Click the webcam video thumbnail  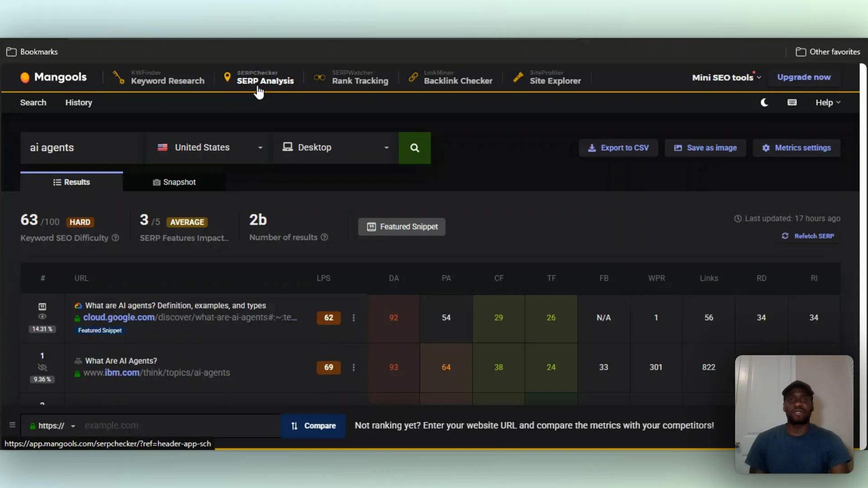794,414
